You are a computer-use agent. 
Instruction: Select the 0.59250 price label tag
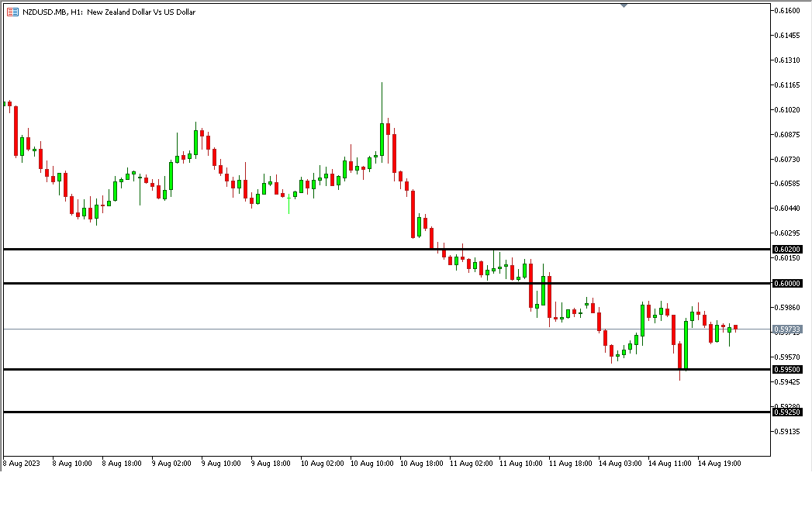click(786, 412)
